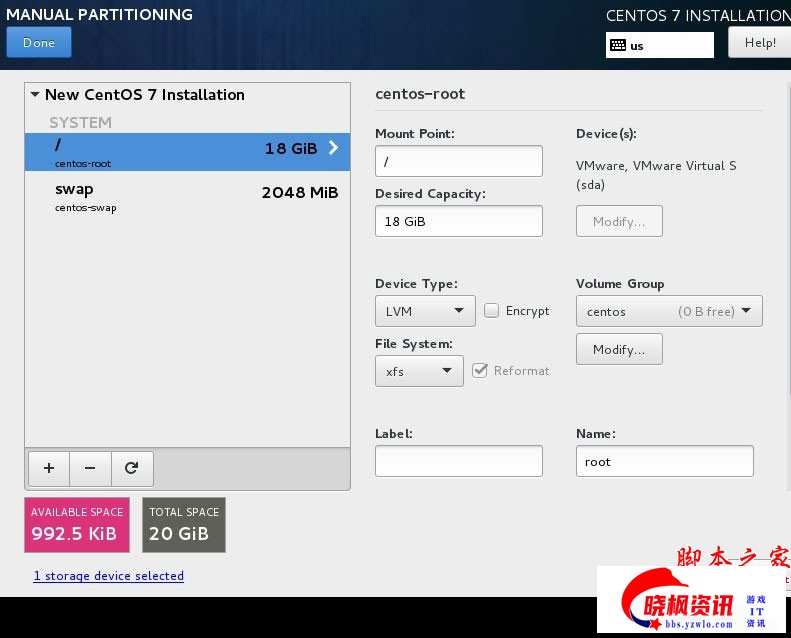This screenshot has height=638, width=791.
Task: Click the minus icon to remove mount point
Action: coord(90,467)
